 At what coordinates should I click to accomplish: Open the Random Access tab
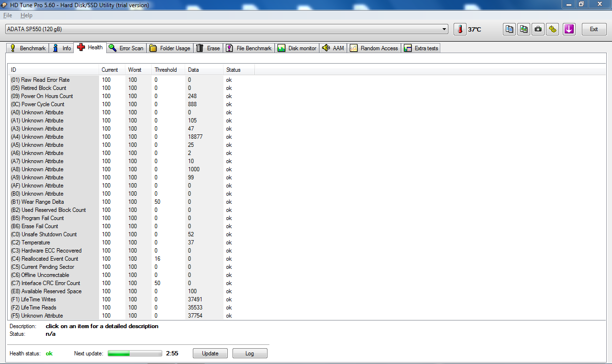pyautogui.click(x=374, y=48)
